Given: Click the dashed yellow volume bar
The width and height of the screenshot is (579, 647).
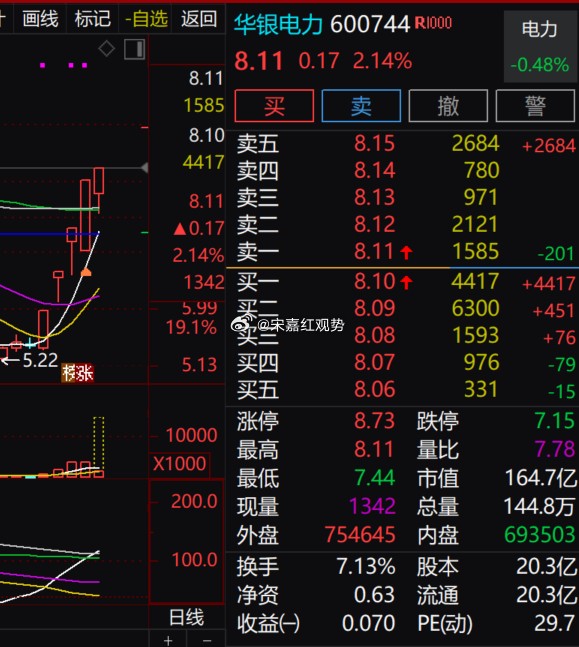Looking at the screenshot, I should click(x=99, y=444).
